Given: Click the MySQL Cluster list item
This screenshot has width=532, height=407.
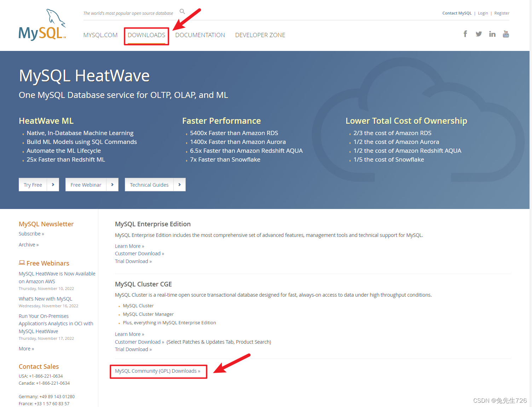Looking at the screenshot, I should pos(138,306).
